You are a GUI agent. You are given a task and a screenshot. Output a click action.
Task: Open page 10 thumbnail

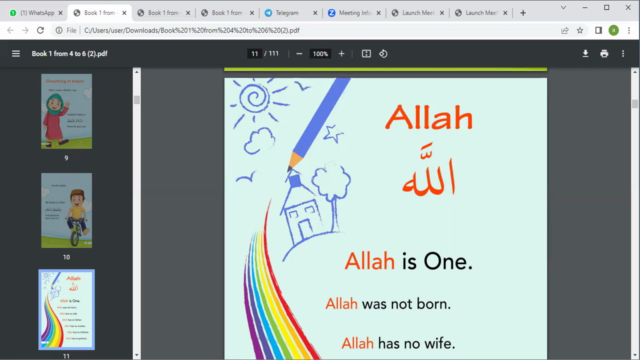(x=66, y=210)
